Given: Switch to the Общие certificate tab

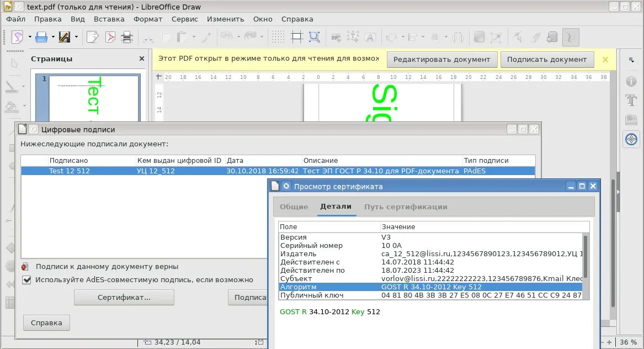Looking at the screenshot, I should click(x=294, y=207).
